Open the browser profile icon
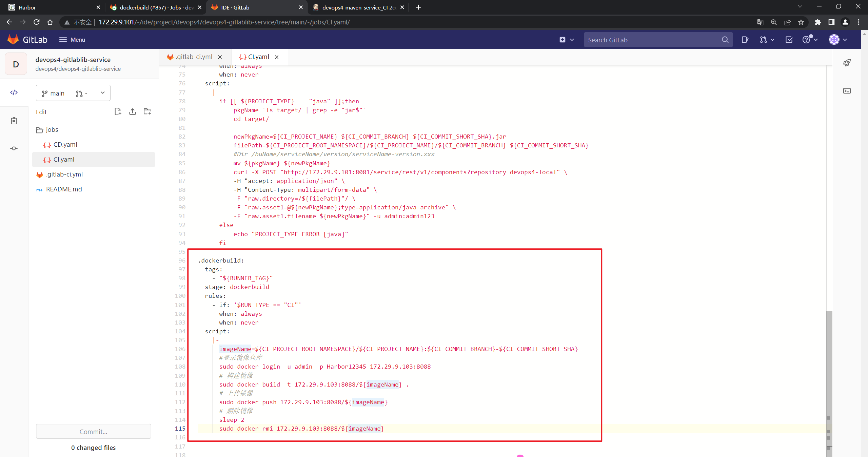Image resolution: width=868 pixels, height=457 pixels. [x=845, y=22]
